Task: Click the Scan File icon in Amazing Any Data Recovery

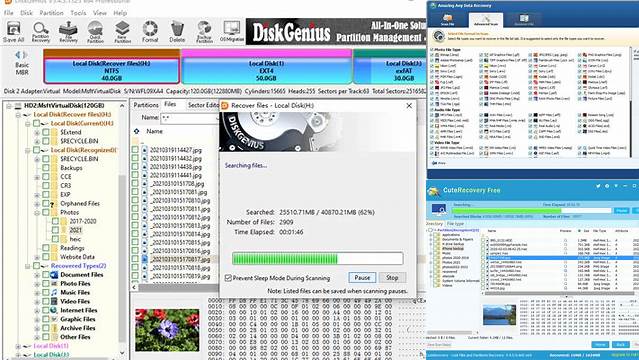Action: point(447,19)
